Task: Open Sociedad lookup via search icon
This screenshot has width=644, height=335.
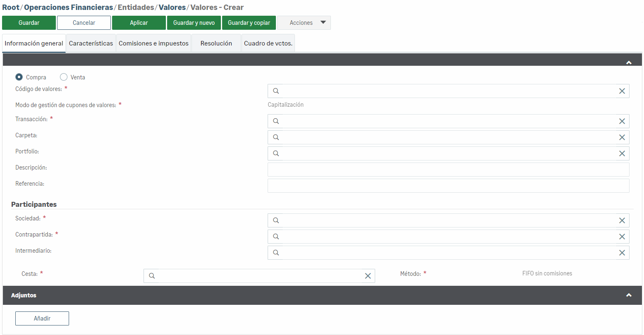Action: (x=276, y=220)
